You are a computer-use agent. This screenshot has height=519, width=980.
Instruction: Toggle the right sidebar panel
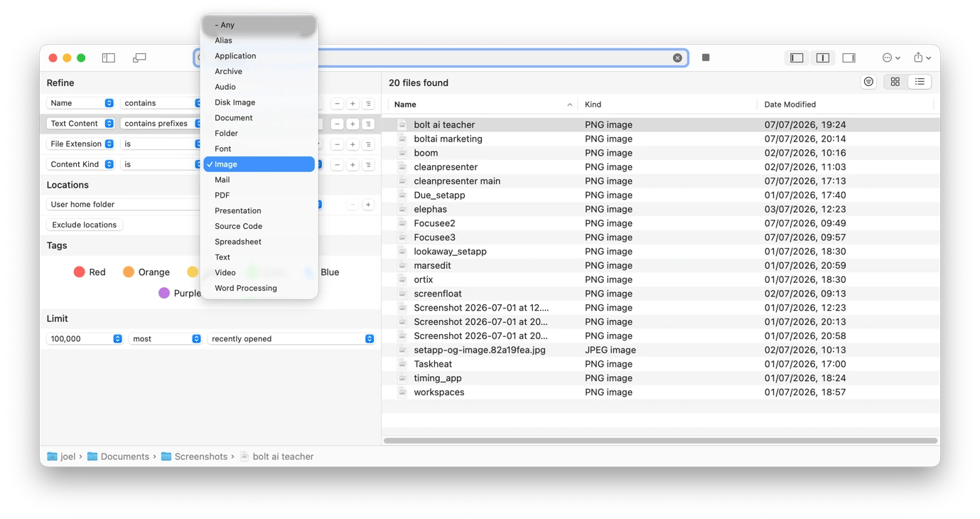849,58
